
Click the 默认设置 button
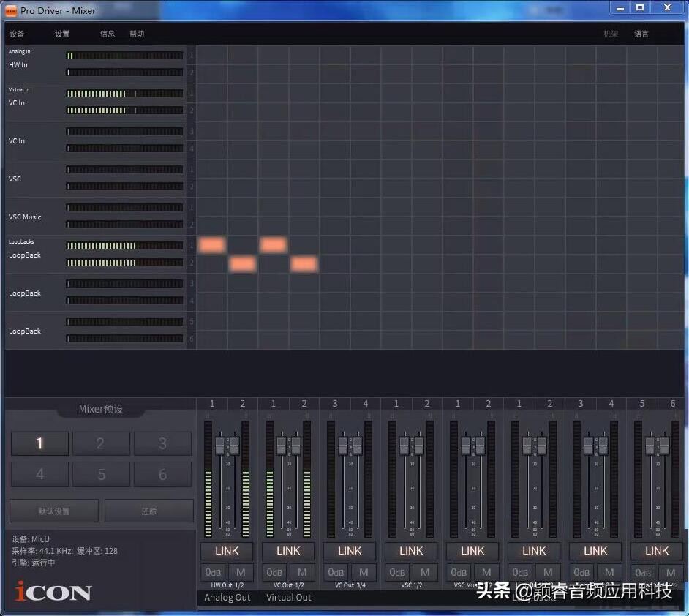point(54,511)
